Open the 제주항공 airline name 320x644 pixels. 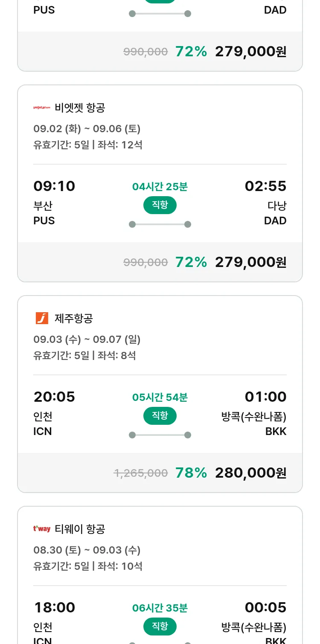tap(74, 318)
